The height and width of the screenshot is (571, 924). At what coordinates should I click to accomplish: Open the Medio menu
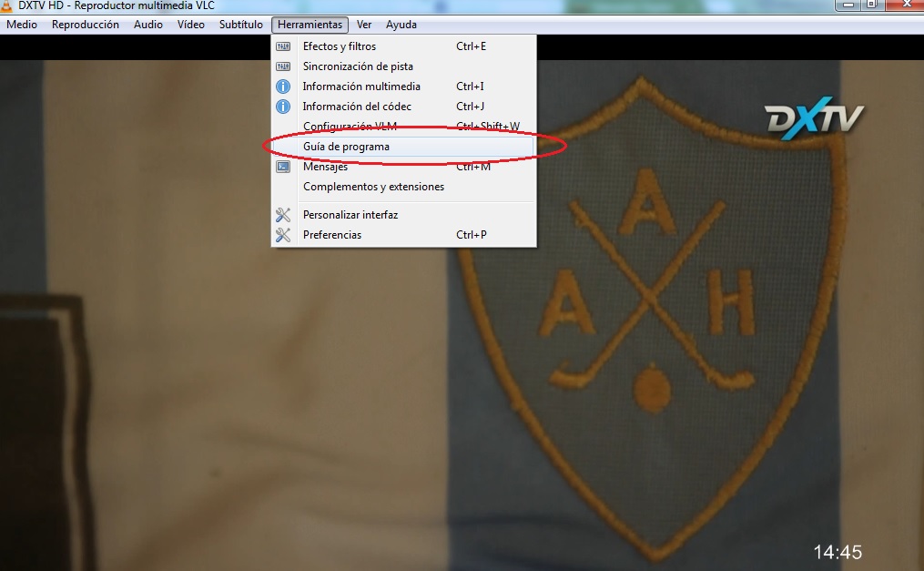(x=22, y=25)
